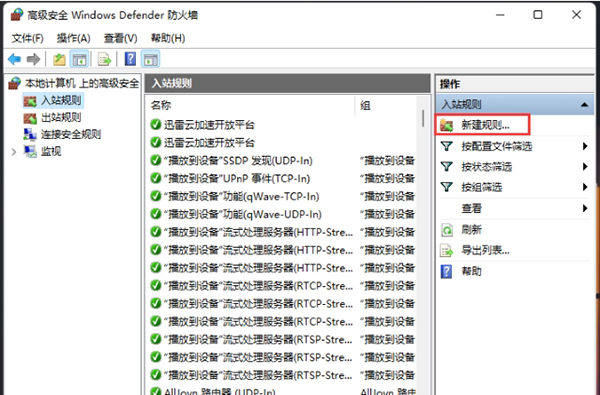Click 新建规则... to create a rule

pos(485,125)
